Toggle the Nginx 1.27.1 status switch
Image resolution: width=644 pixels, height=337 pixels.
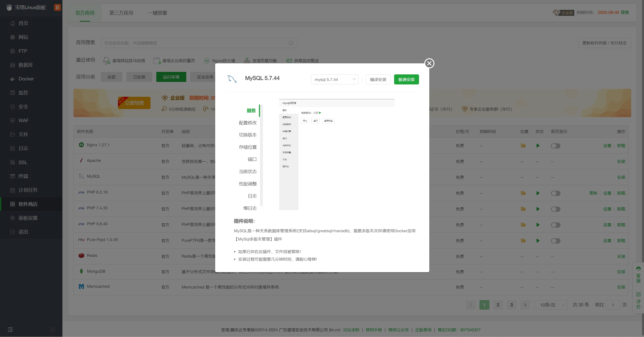pos(556,146)
